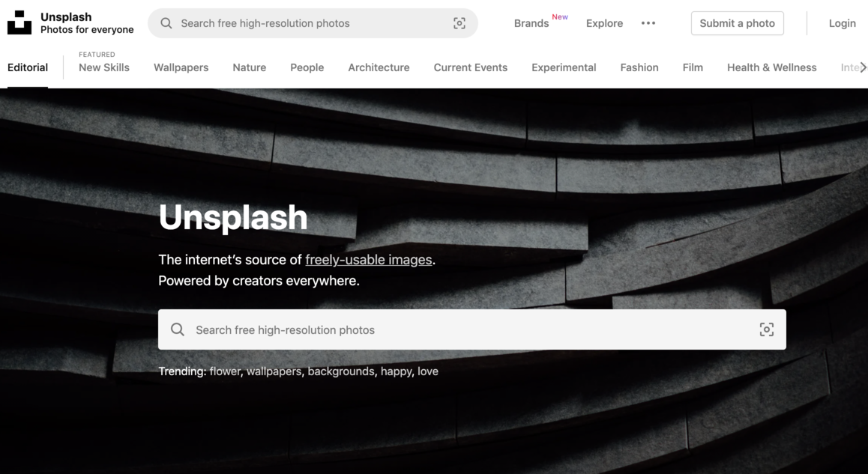Follow the freely-usable images link
Viewport: 868px width, 474px height.
[368, 260]
